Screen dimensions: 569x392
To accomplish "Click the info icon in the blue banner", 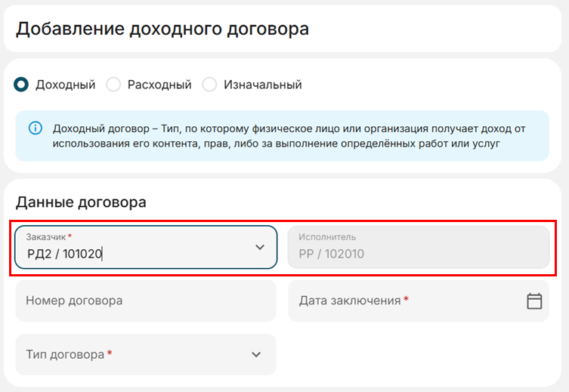I will tap(35, 128).
